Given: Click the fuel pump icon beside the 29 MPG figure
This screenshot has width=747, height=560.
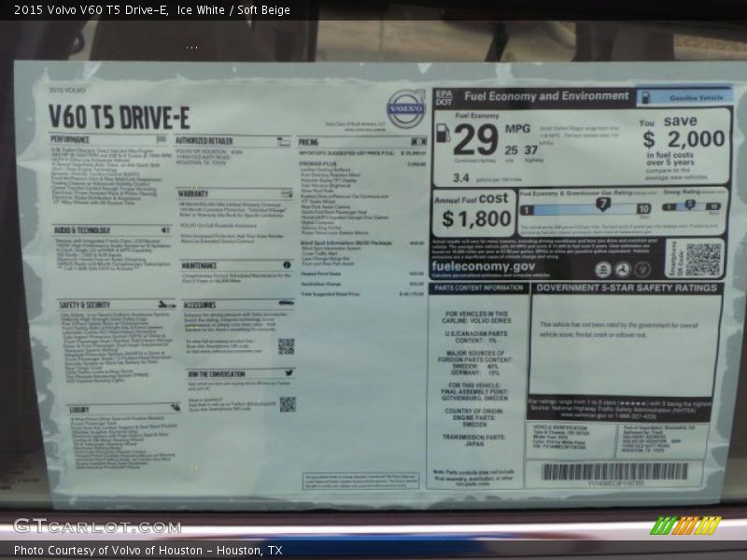Looking at the screenshot, I should point(444,133).
